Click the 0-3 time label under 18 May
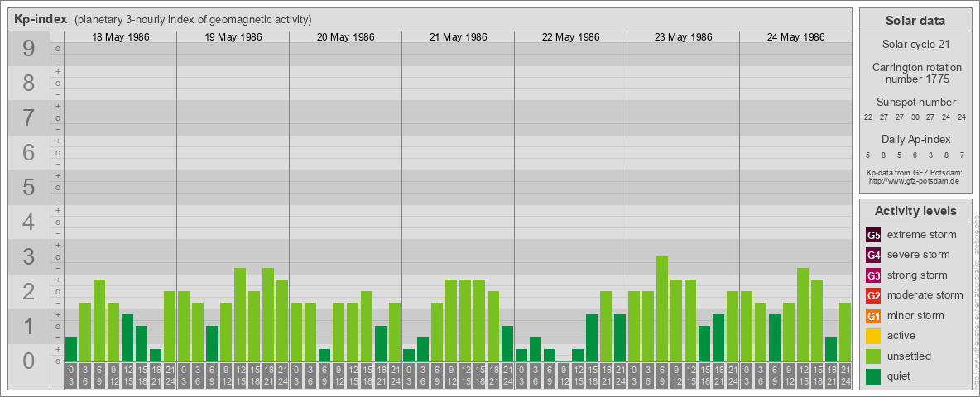Viewport: 980px width, 397px height. click(71, 376)
